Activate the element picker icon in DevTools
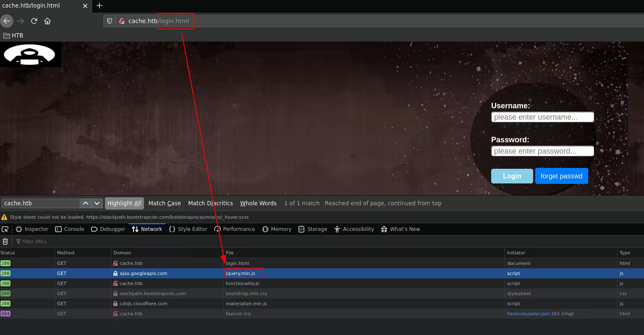This screenshot has width=644, height=335. pos(5,229)
